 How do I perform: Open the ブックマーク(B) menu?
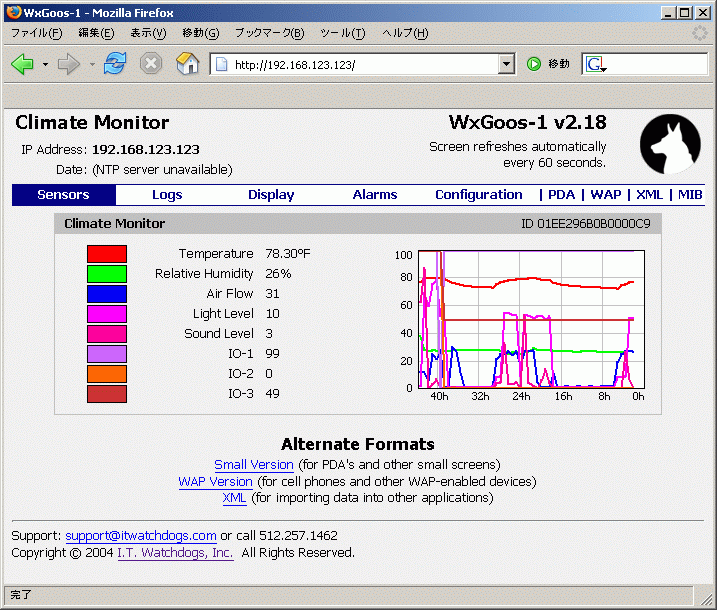(x=269, y=33)
